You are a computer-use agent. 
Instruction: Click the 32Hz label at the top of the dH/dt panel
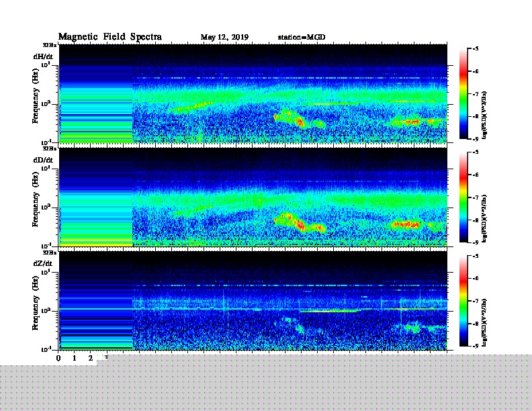coord(50,45)
